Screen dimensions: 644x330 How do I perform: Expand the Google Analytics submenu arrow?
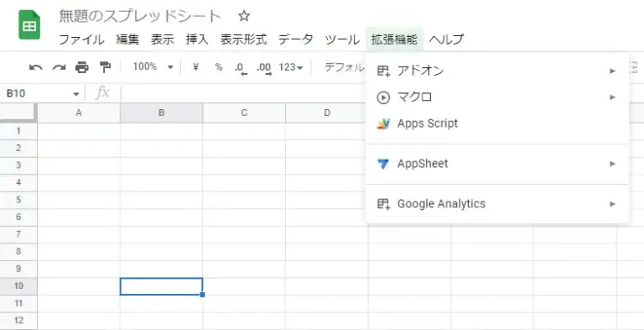(x=613, y=204)
